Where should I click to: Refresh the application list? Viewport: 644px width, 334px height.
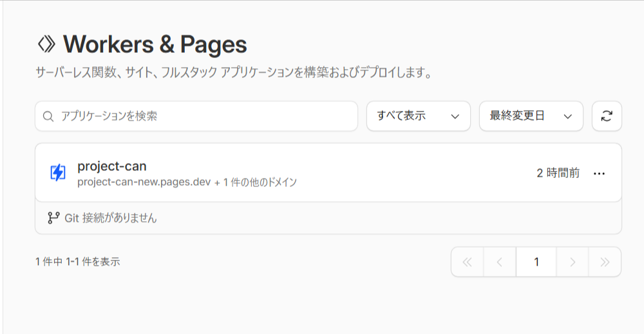[x=606, y=116]
